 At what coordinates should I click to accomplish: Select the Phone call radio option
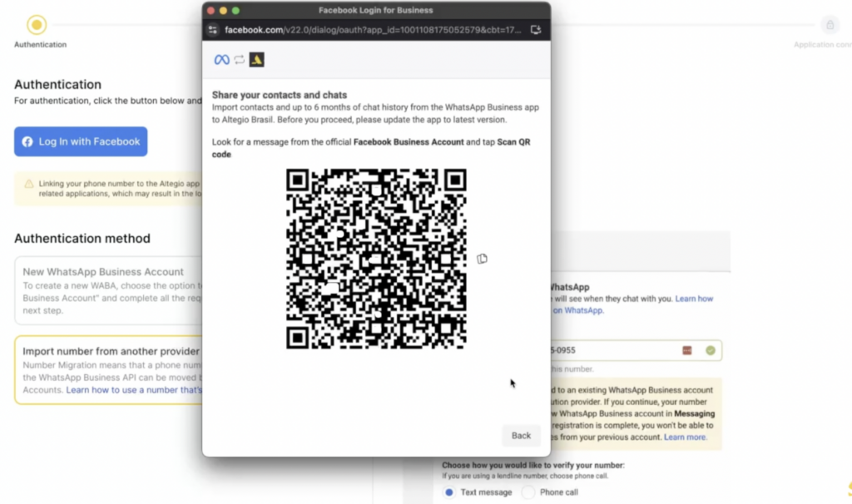[528, 492]
